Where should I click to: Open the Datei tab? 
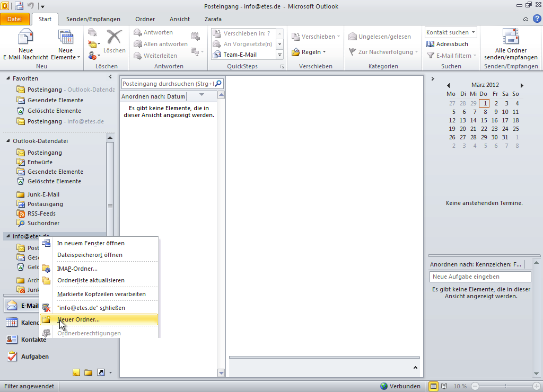tap(14, 19)
